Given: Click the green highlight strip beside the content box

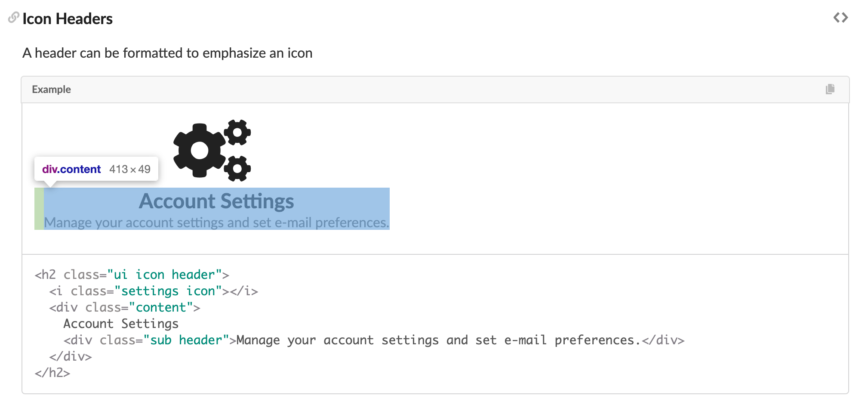Looking at the screenshot, I should pyautogui.click(x=39, y=209).
